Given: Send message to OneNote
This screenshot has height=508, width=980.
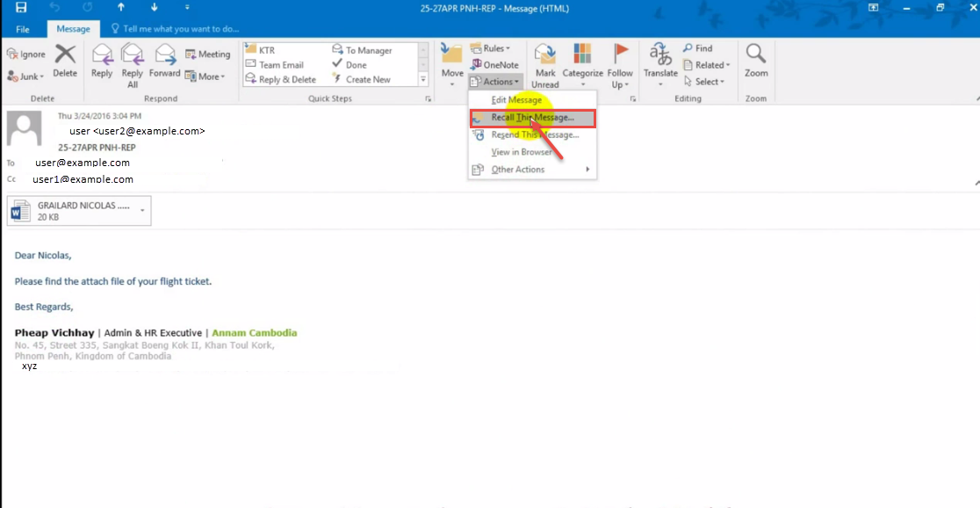Looking at the screenshot, I should (494, 65).
